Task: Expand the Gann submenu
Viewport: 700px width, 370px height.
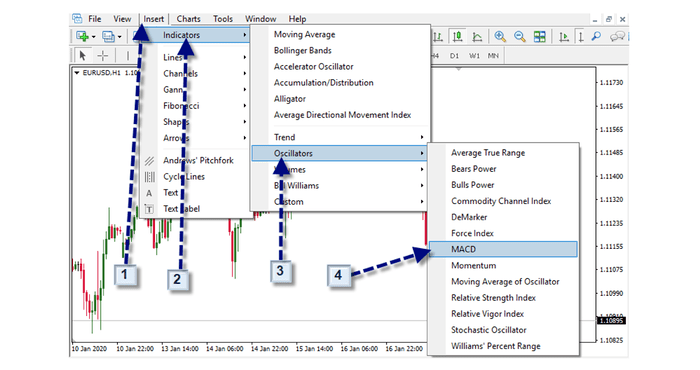Action: tap(195, 89)
